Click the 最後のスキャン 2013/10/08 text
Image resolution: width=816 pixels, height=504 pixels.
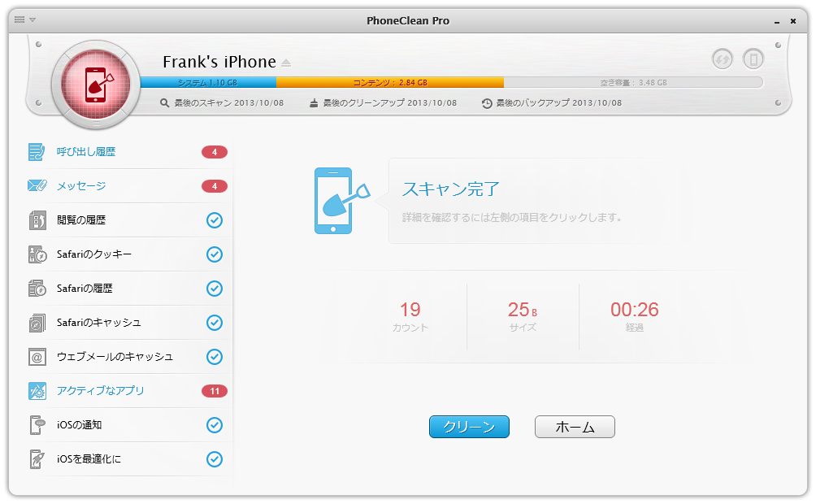pyautogui.click(x=229, y=103)
